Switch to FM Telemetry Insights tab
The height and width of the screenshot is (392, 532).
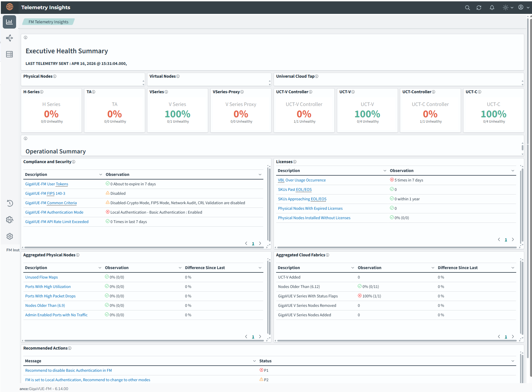tap(48, 22)
